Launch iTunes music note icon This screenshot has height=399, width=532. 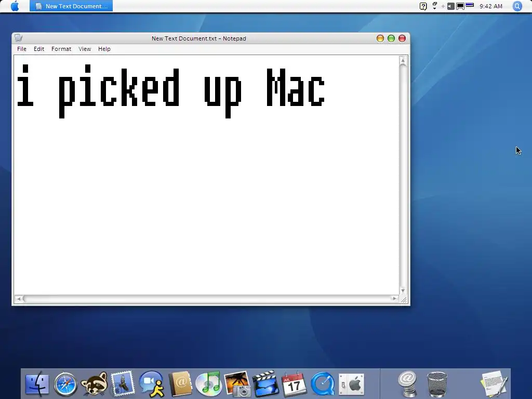[208, 384]
